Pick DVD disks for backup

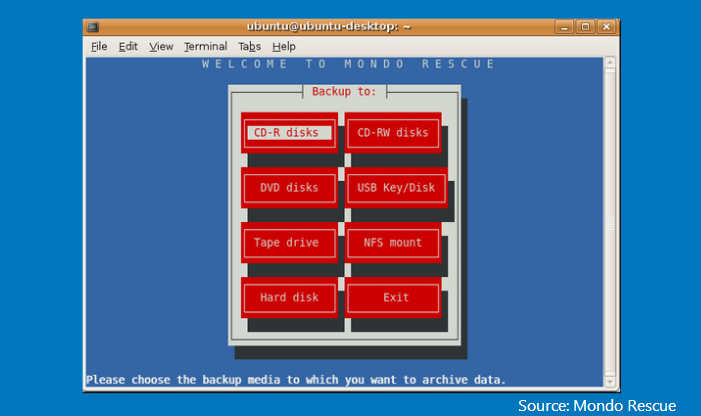[289, 188]
